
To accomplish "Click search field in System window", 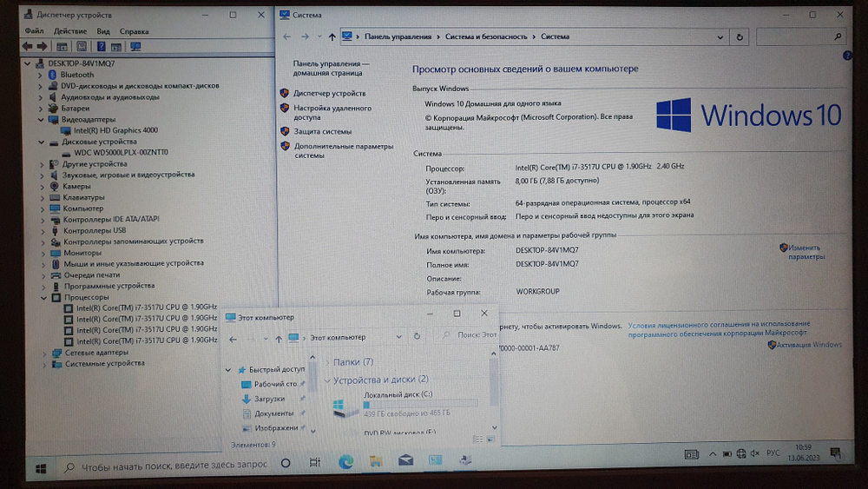I will (x=801, y=36).
